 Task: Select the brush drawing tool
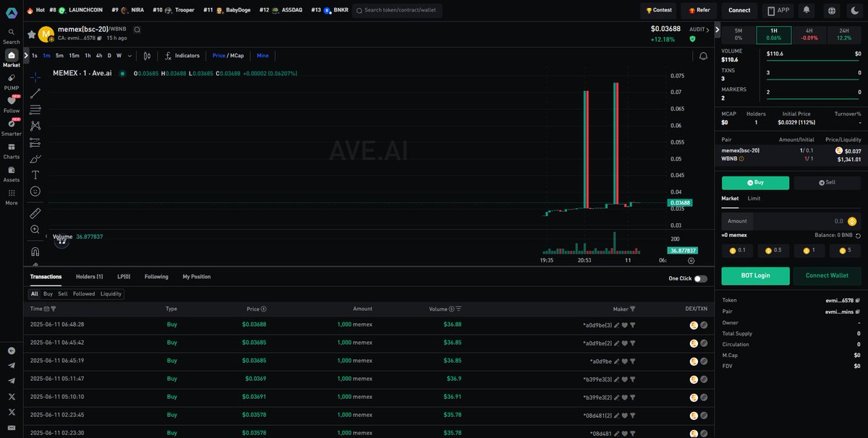click(x=35, y=159)
